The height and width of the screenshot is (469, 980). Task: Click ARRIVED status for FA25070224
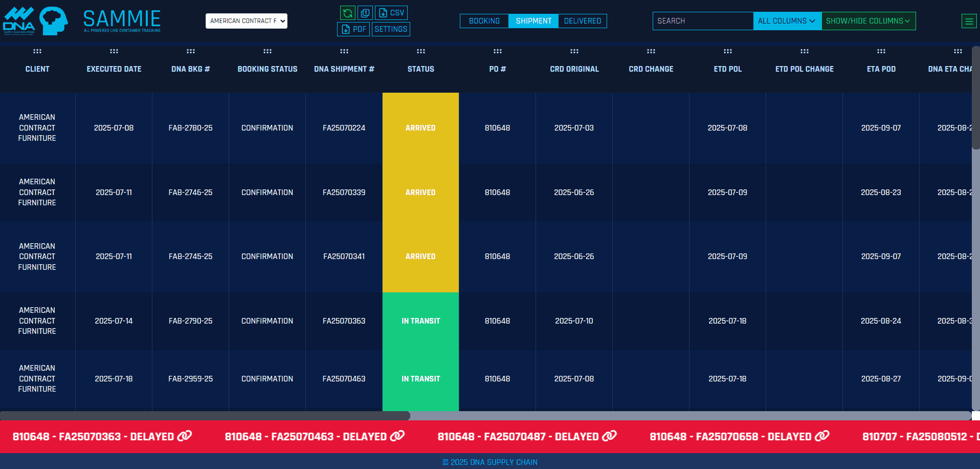point(420,128)
